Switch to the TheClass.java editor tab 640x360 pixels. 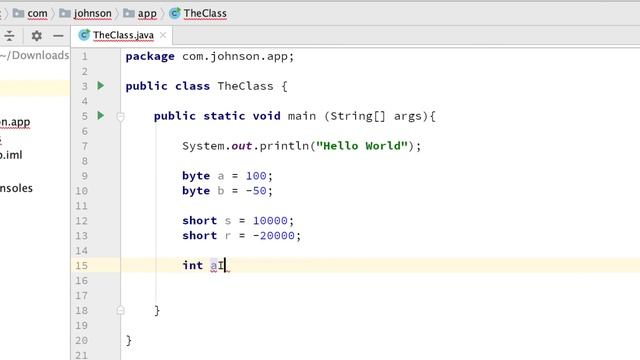[123, 36]
